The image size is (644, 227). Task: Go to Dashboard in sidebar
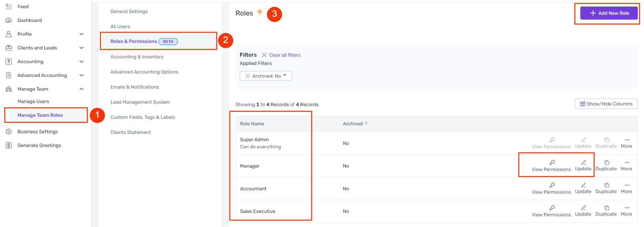pyautogui.click(x=30, y=20)
